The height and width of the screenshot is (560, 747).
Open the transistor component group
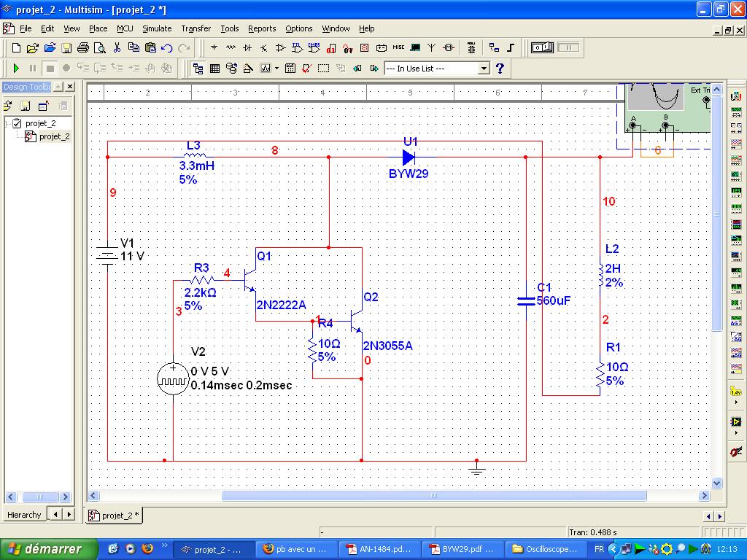click(263, 48)
